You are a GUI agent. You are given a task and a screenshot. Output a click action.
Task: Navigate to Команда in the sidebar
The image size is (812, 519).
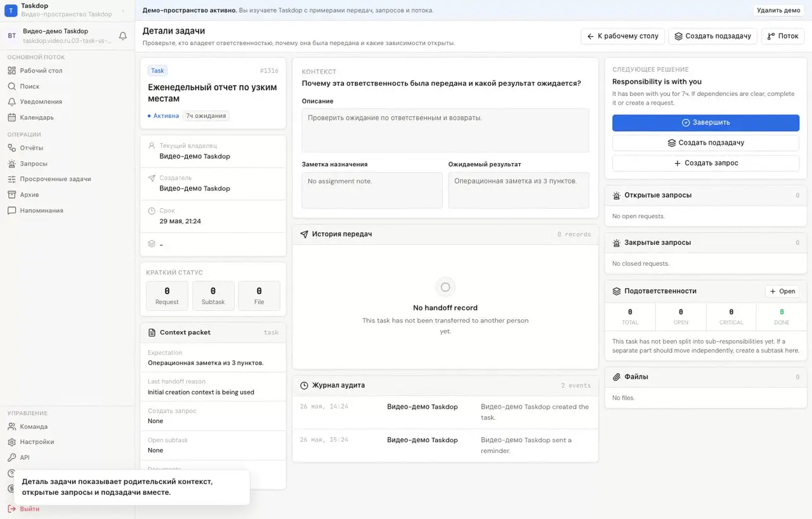(34, 426)
